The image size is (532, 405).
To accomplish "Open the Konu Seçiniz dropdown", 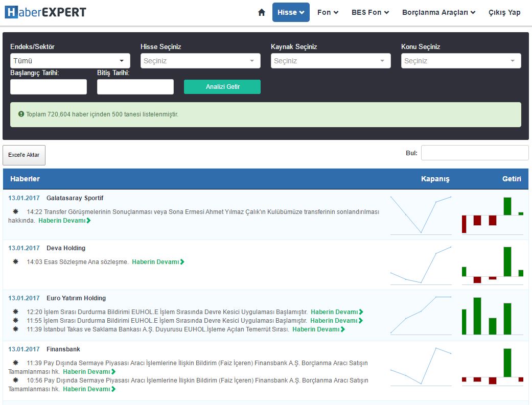I will [x=461, y=61].
